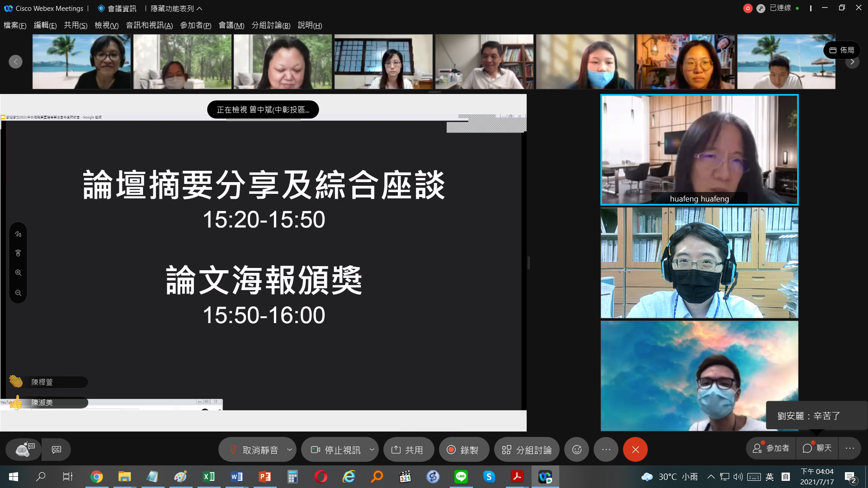Select the annotate pen tool
Viewport: 868px width, 488px height.
coord(18,234)
